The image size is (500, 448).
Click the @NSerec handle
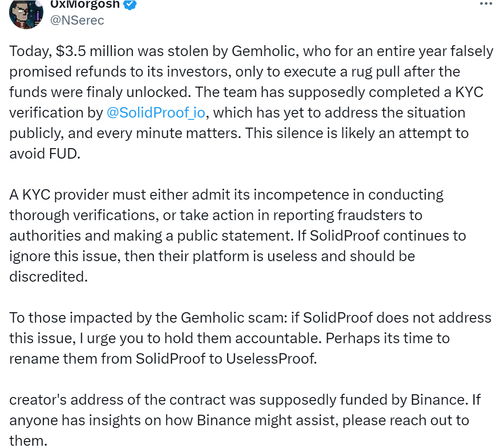pyautogui.click(x=77, y=20)
